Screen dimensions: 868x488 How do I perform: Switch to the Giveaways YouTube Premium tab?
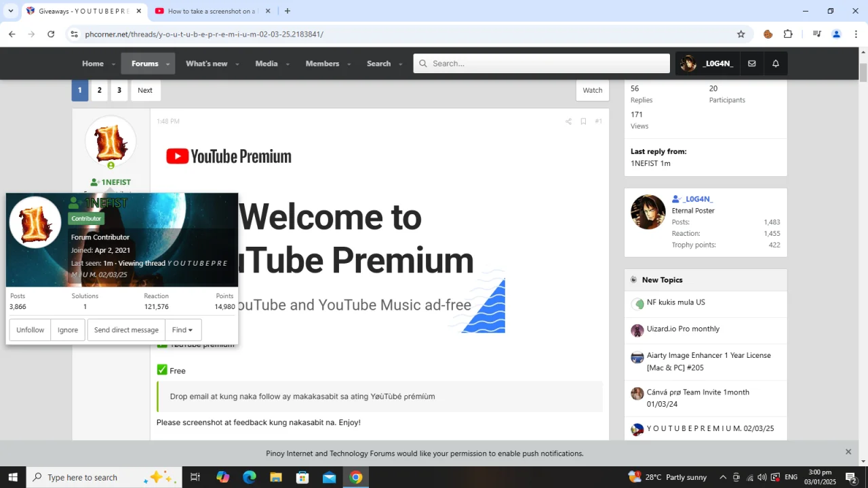tap(84, 11)
